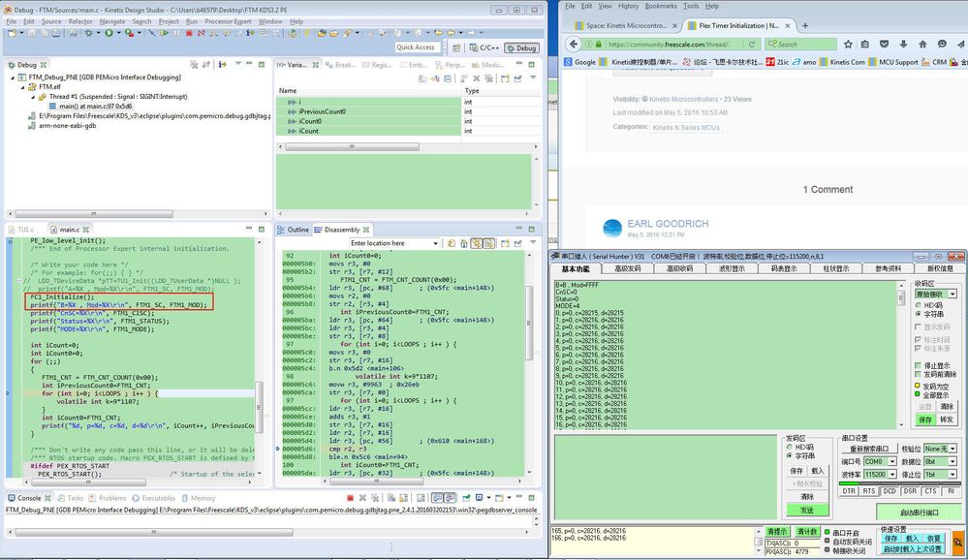Click Refresh View icon in Disassembly panel
The width and height of the screenshot is (968, 560).
[x=452, y=243]
